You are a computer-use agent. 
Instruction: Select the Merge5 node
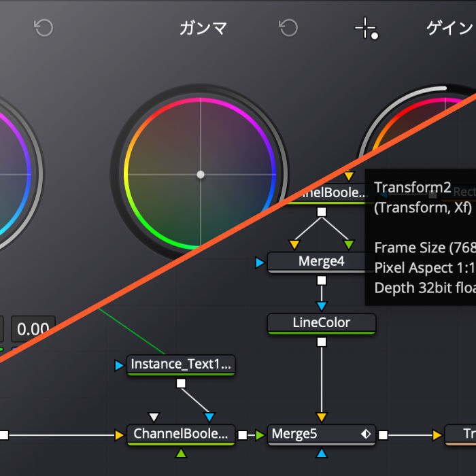tap(322, 435)
